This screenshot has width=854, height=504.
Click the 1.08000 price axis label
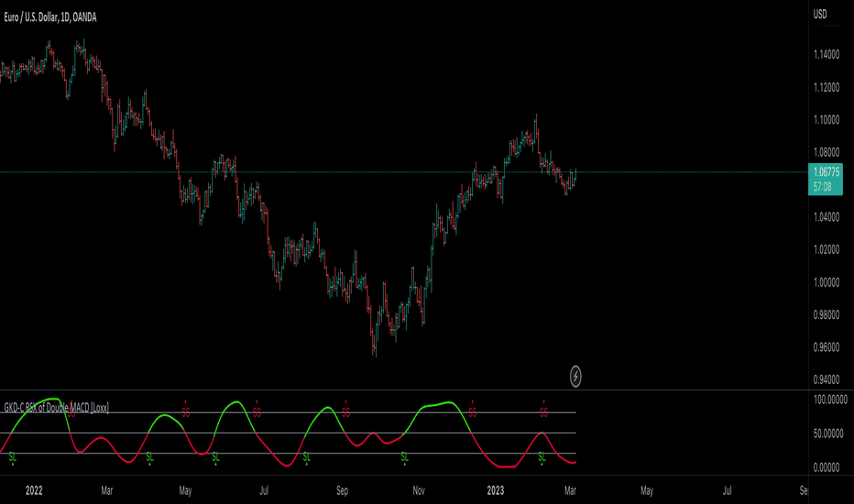[827, 152]
